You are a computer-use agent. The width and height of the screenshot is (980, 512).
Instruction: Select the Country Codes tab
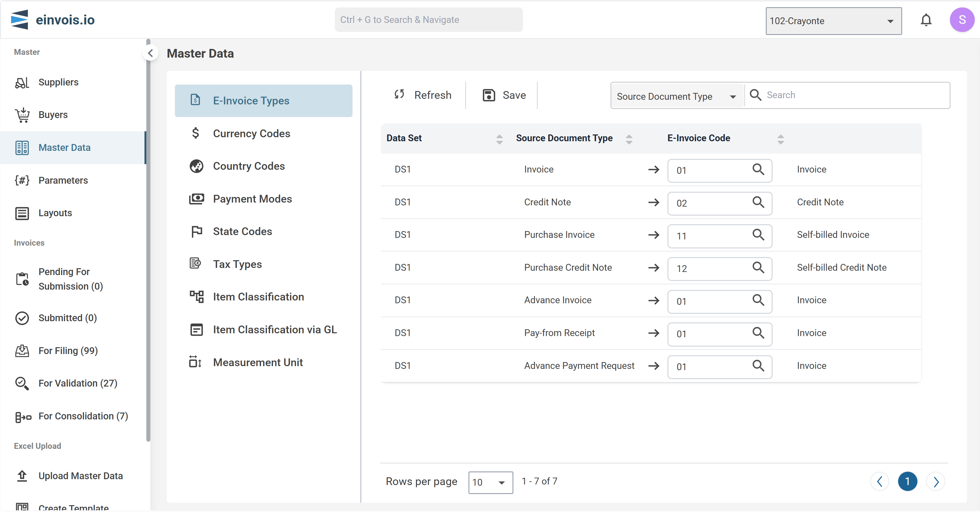click(x=263, y=166)
